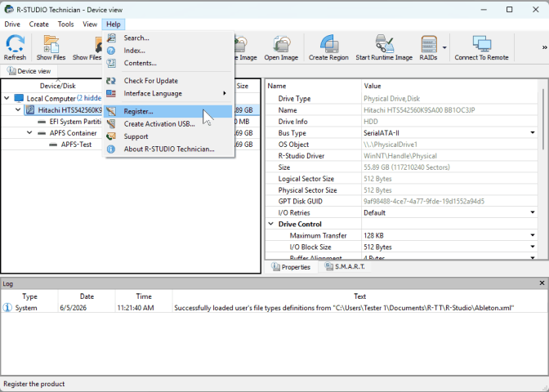Click the Register key icon
Image resolution: width=549 pixels, height=392 pixels.
[111, 111]
